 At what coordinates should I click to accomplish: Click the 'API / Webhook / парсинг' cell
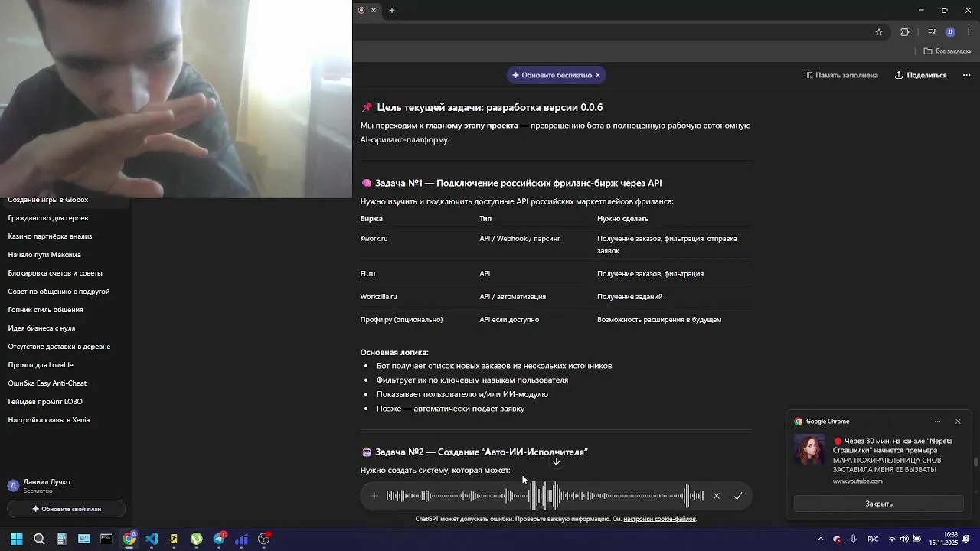coord(520,239)
